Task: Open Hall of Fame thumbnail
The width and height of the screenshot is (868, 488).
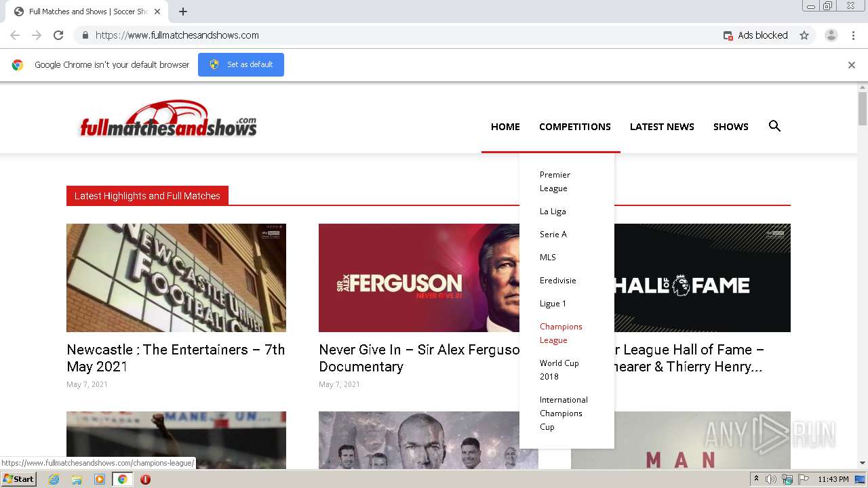Action: click(702, 278)
